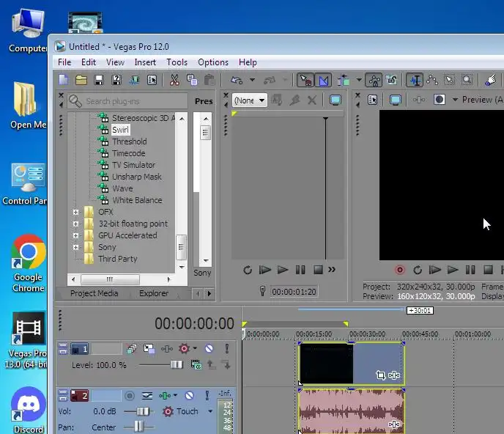Open the trimmer (None) media dropdown
This screenshot has width=504, height=434.
[x=249, y=100]
